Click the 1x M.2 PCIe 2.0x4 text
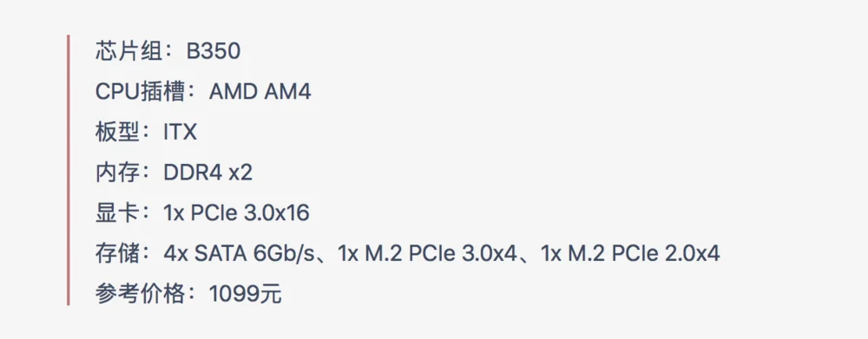 pyautogui.click(x=630, y=254)
